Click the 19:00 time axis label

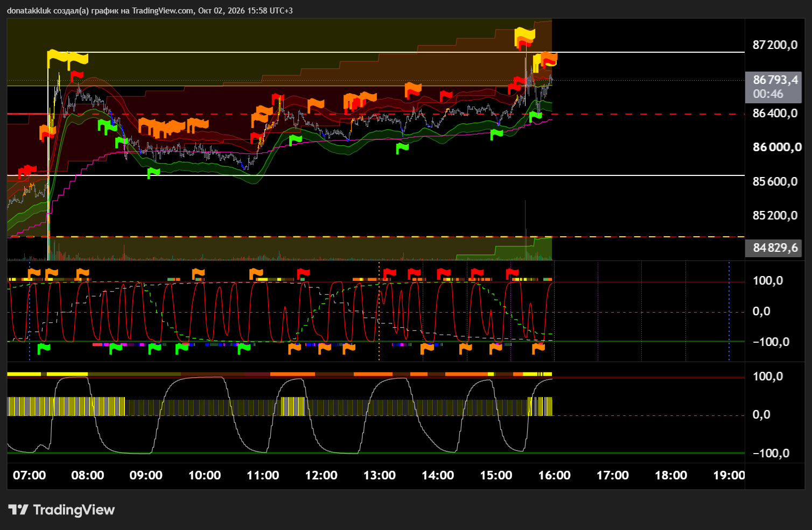(x=729, y=476)
